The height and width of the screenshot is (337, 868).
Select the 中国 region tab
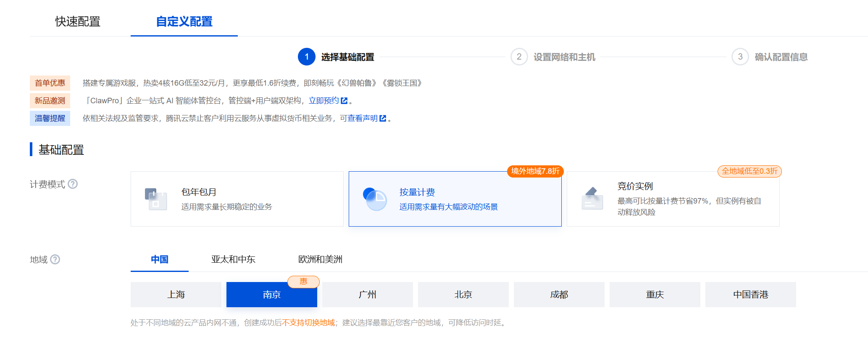[x=160, y=259]
